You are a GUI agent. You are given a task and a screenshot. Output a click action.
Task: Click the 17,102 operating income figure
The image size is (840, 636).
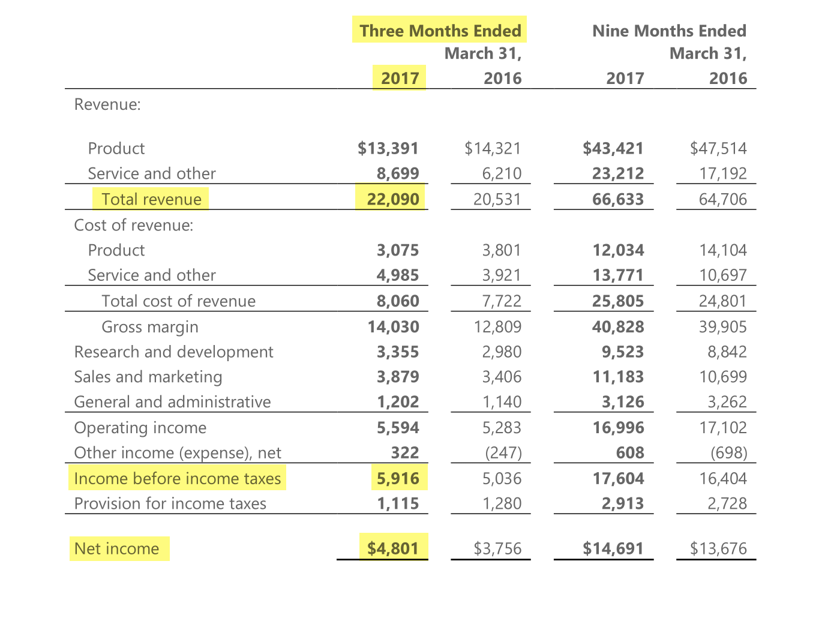pyautogui.click(x=723, y=428)
